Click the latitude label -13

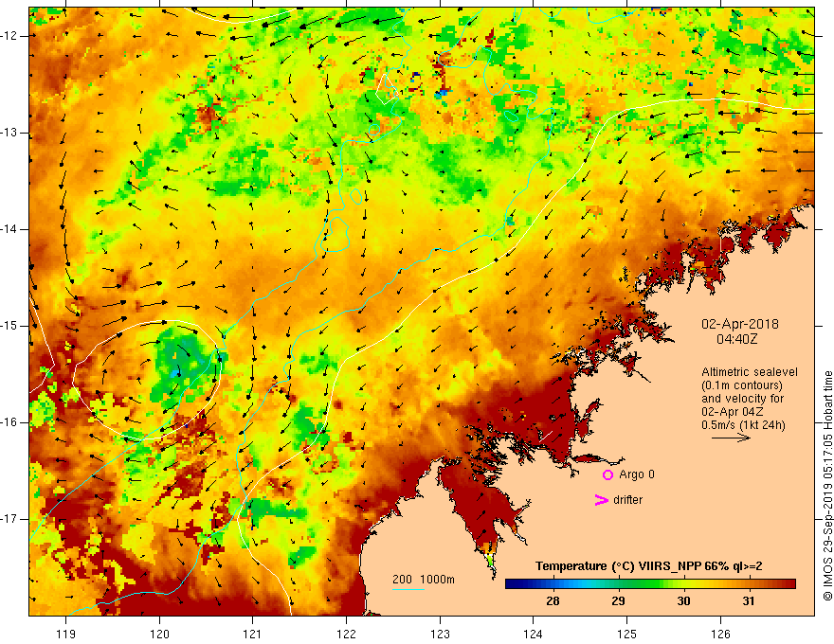(x=10, y=133)
